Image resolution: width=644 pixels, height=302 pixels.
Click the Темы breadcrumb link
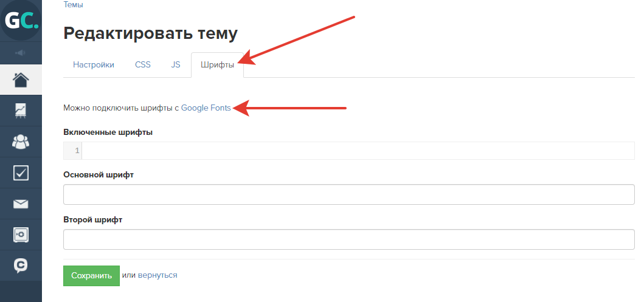pos(73,5)
